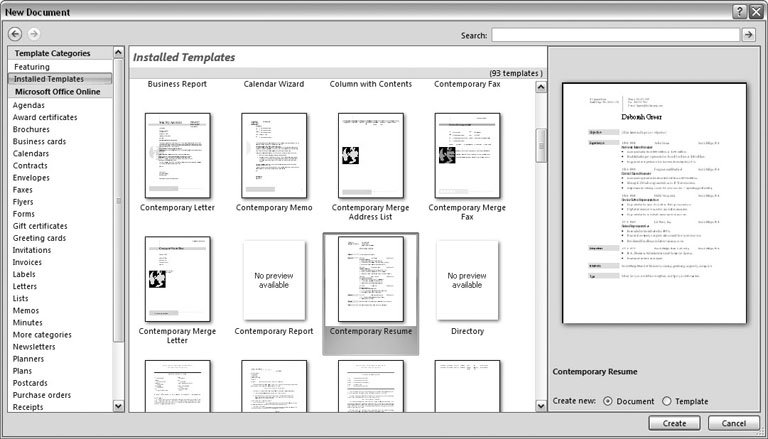Click inside the Search text field
768x439 pixels.
click(x=615, y=35)
